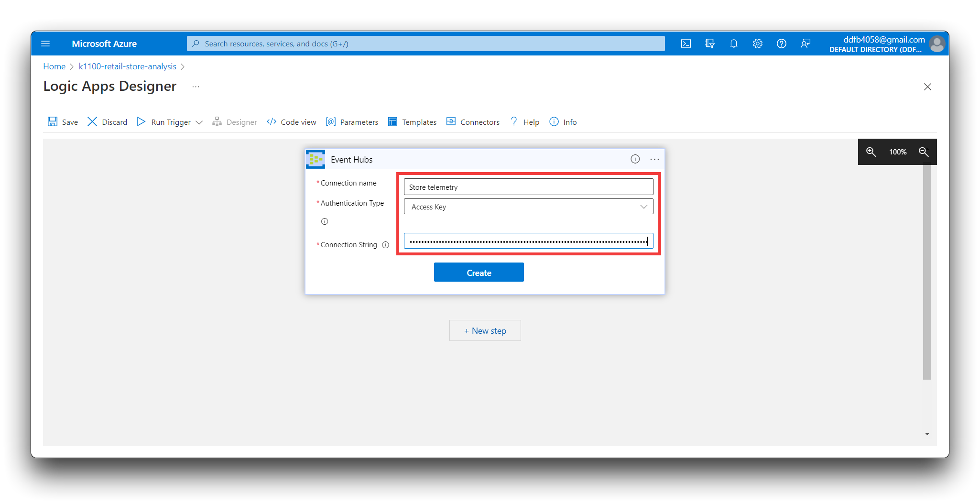This screenshot has width=980, height=504.
Task: Switch to Designer view
Action: click(x=235, y=122)
